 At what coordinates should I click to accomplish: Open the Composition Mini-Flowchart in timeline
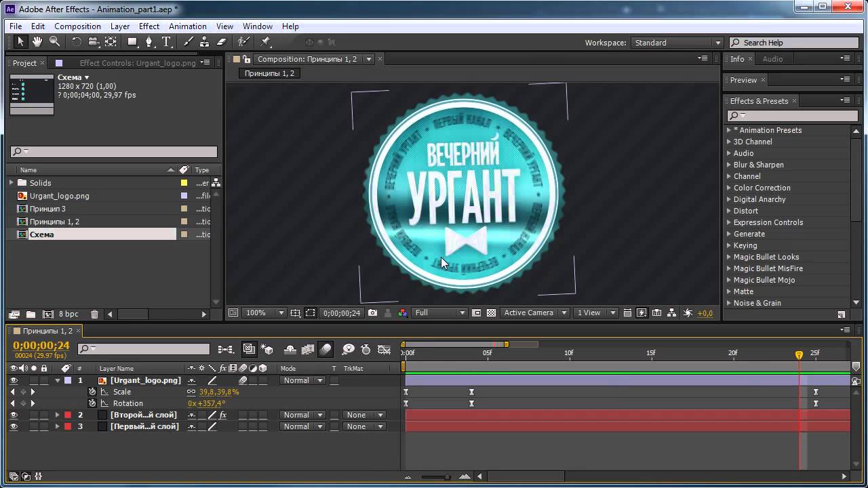point(226,350)
